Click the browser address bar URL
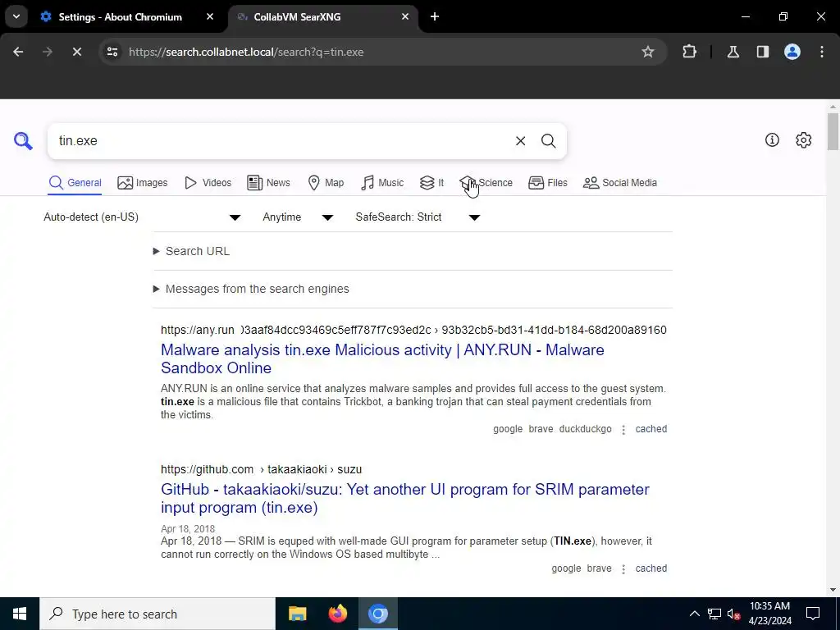Image resolution: width=840 pixels, height=630 pixels. pos(246,52)
